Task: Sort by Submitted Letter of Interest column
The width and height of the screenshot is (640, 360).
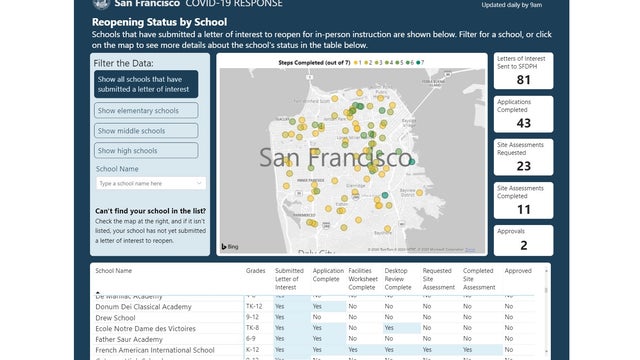Action: (289, 279)
